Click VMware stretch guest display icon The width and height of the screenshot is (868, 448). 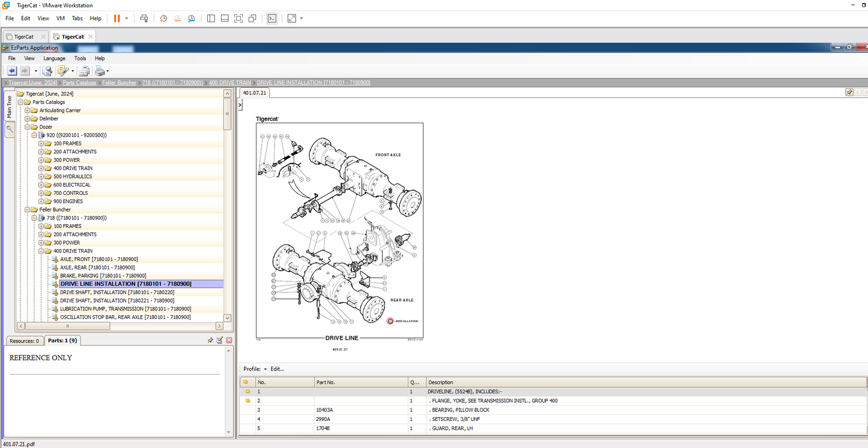[x=292, y=19]
